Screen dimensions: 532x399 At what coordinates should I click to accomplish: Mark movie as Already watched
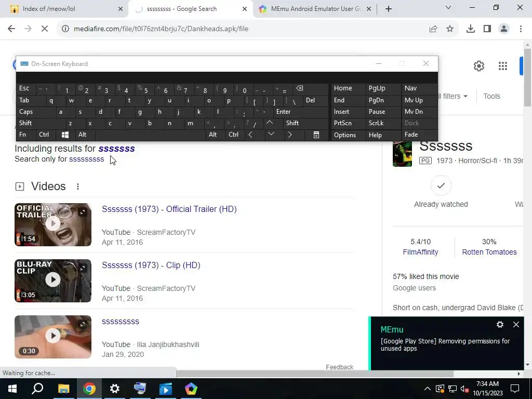[x=441, y=185]
